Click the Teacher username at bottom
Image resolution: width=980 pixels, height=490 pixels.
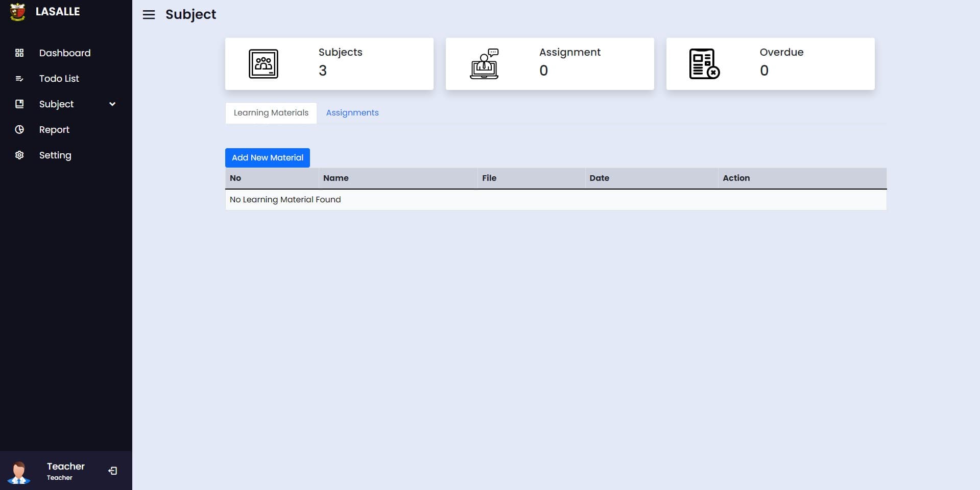click(66, 466)
